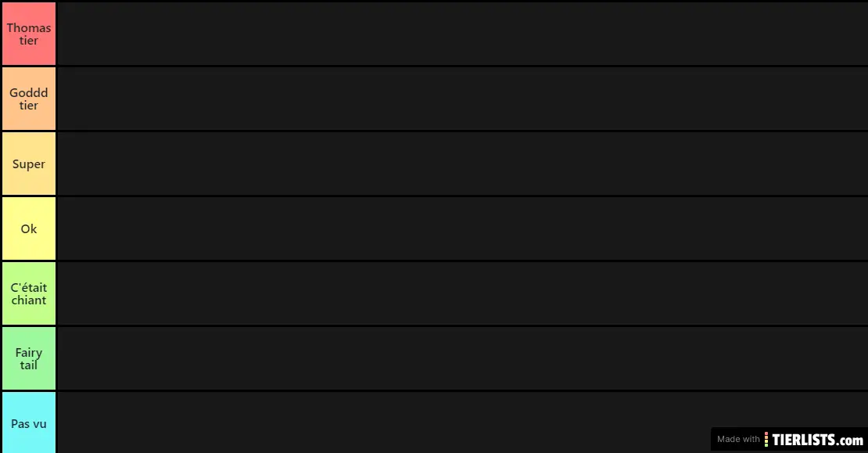This screenshot has height=453, width=868.
Task: Click the cyan Pas vu tier label
Action: tap(29, 422)
